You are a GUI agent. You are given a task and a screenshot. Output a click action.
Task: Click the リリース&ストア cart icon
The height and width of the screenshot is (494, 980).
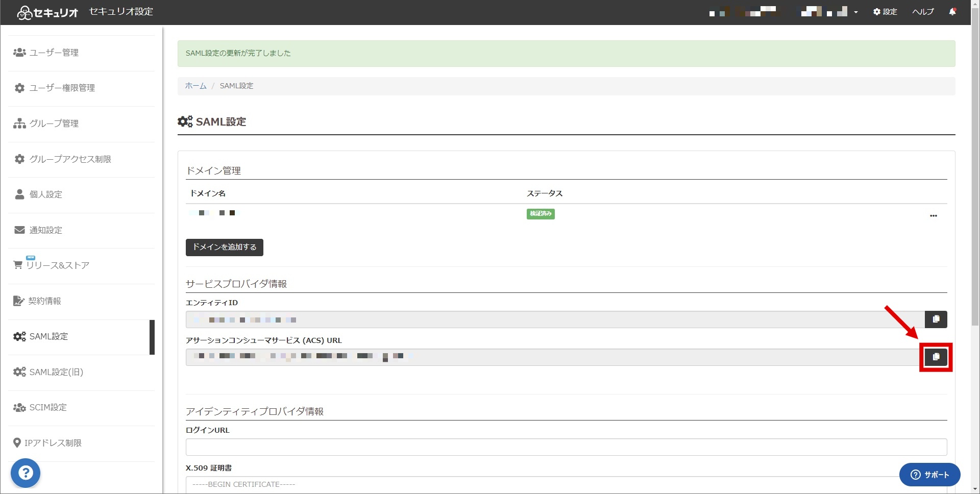18,265
